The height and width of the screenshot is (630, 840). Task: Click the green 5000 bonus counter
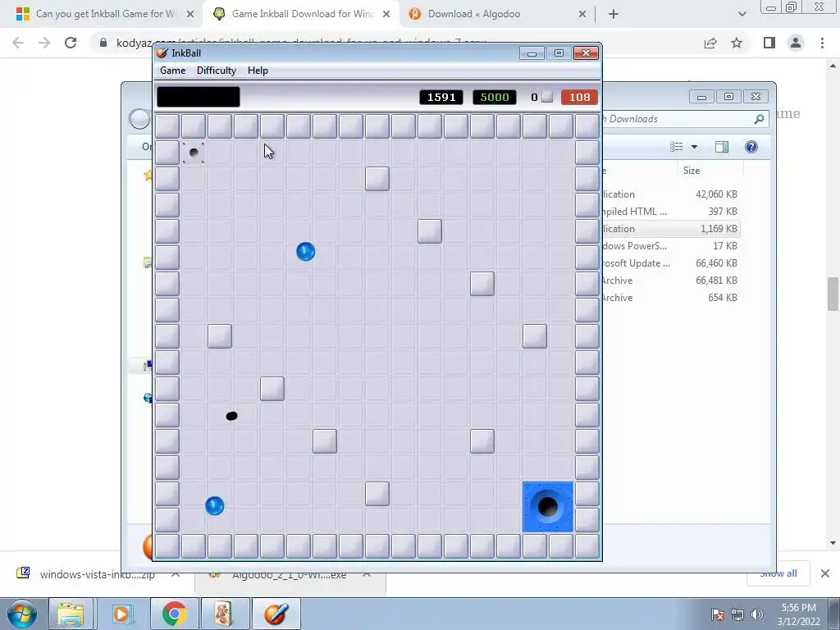495,97
